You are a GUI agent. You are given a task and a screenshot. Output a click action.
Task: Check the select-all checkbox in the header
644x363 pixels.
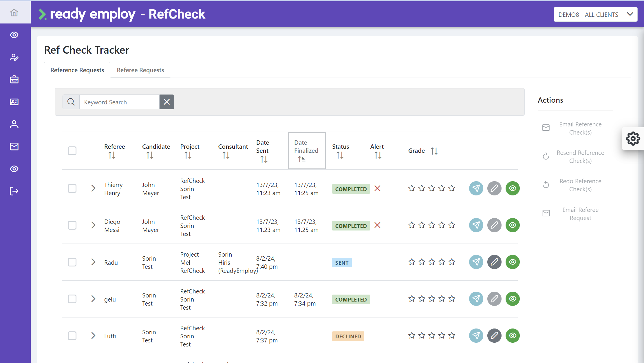click(72, 150)
